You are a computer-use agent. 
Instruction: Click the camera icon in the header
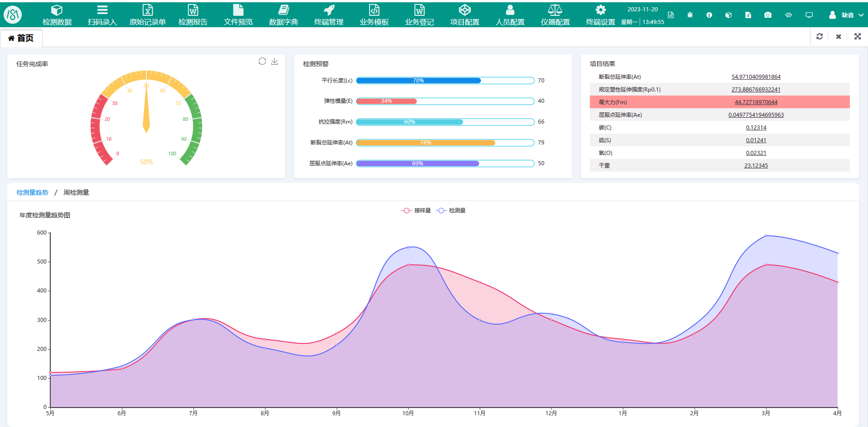coord(768,15)
